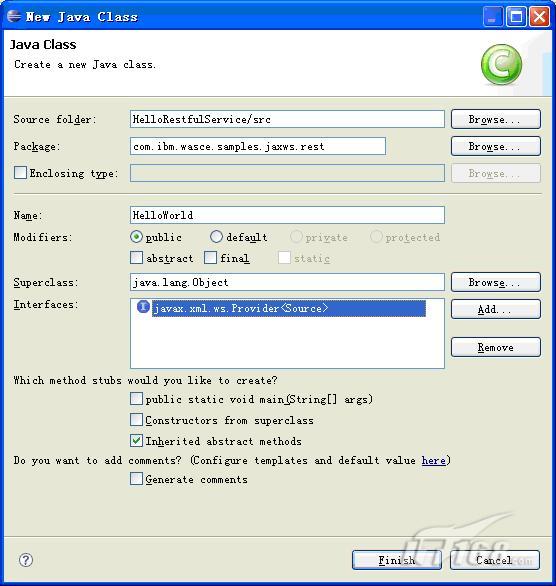Viewport: 556px width, 586px height.
Task: Select the default modifier radio button
Action: pyautogui.click(x=216, y=237)
